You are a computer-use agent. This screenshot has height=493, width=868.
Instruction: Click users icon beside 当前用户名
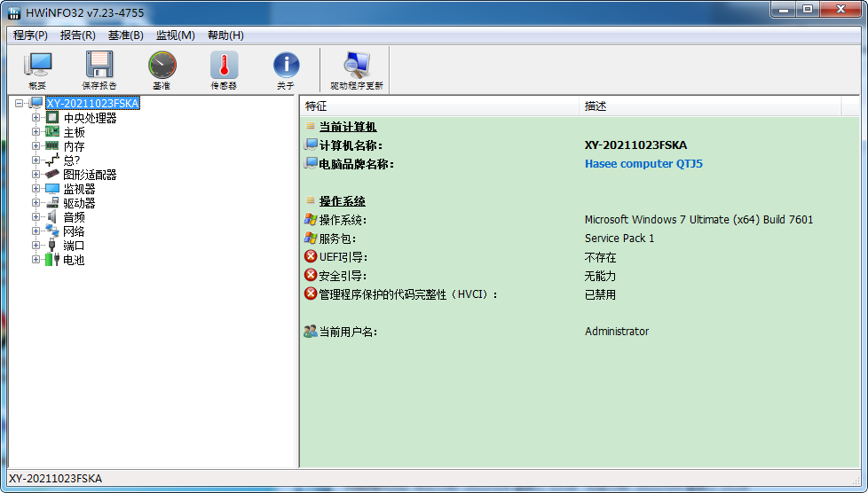[311, 332]
